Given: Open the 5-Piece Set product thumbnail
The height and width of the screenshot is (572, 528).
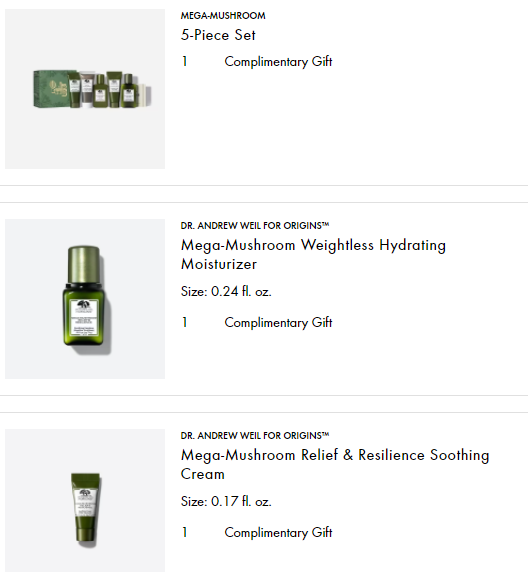Looking at the screenshot, I should [85, 89].
